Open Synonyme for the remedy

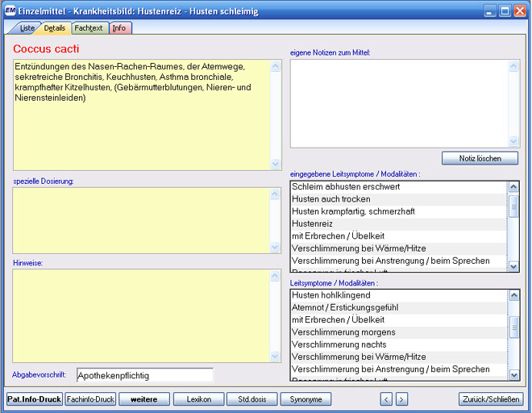pyautogui.click(x=306, y=399)
